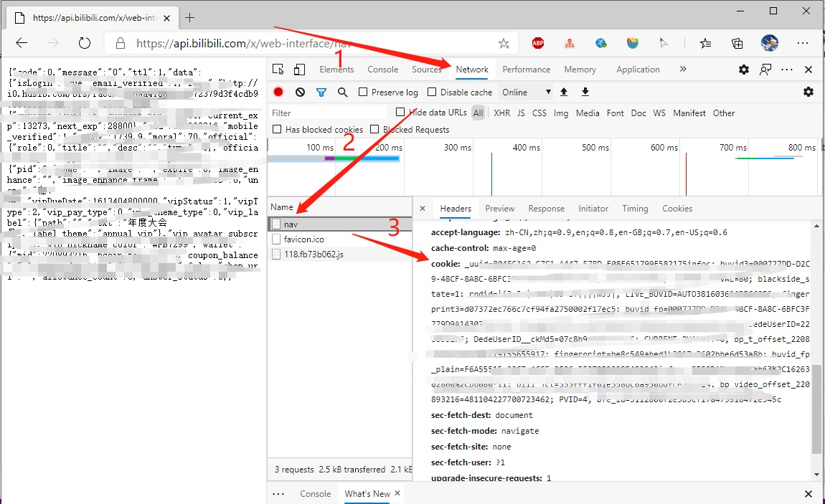This screenshot has height=504, width=825.
Task: Click the import HAR upload arrow
Action: point(564,92)
